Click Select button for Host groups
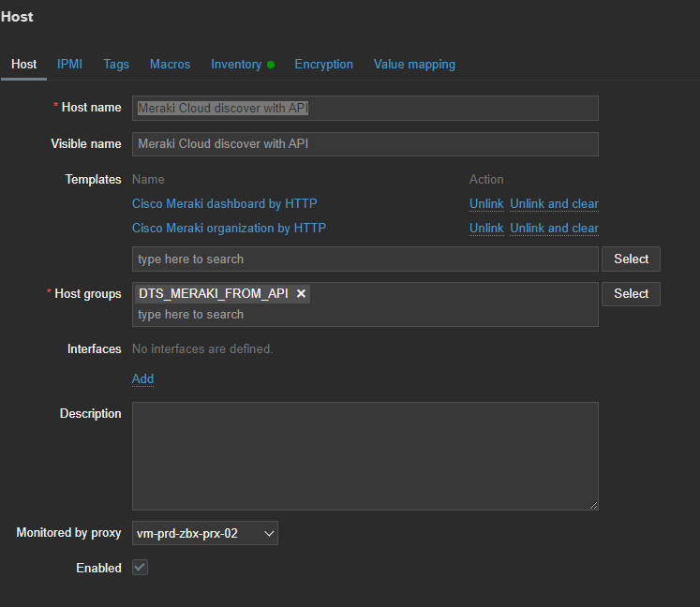This screenshot has width=700, height=607. (x=631, y=294)
